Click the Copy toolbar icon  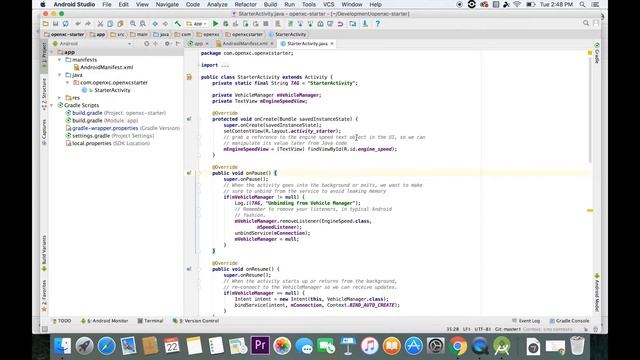pos(110,24)
